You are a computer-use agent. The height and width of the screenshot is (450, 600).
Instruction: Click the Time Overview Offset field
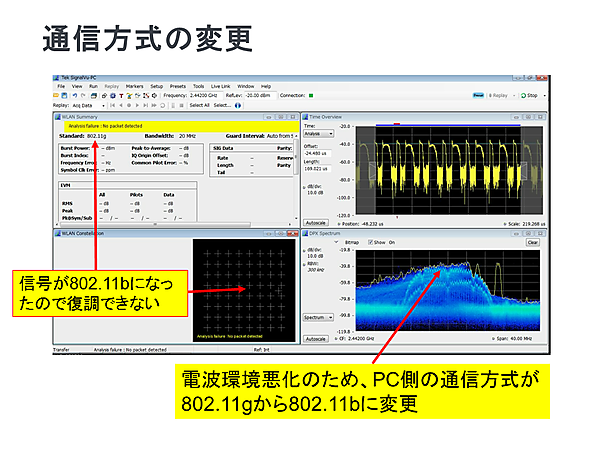[x=318, y=153]
